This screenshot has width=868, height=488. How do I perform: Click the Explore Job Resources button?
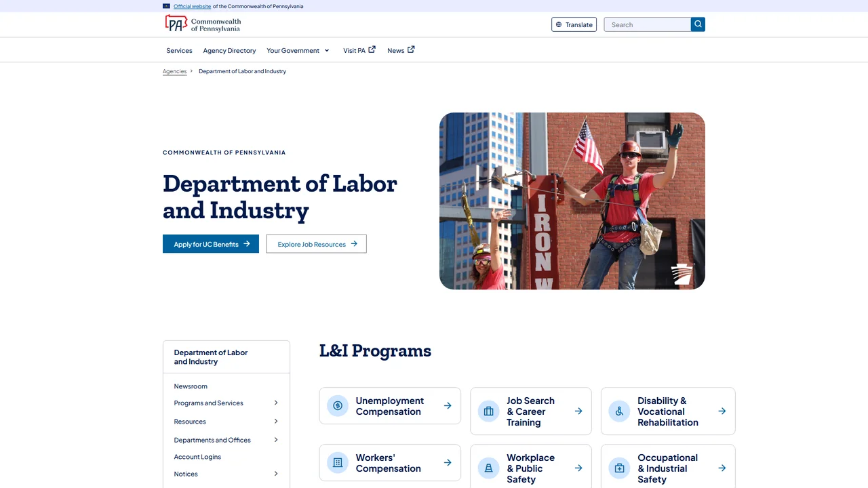coord(317,244)
